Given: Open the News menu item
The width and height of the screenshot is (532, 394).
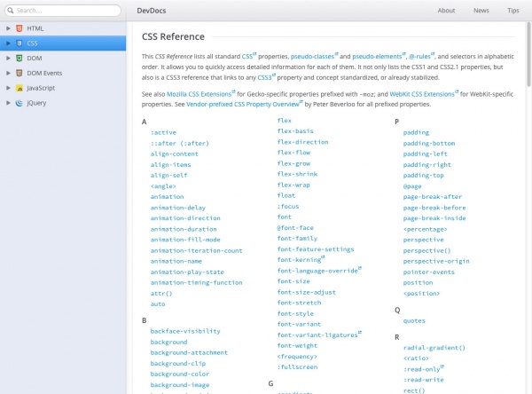Looking at the screenshot, I should pyautogui.click(x=481, y=11).
